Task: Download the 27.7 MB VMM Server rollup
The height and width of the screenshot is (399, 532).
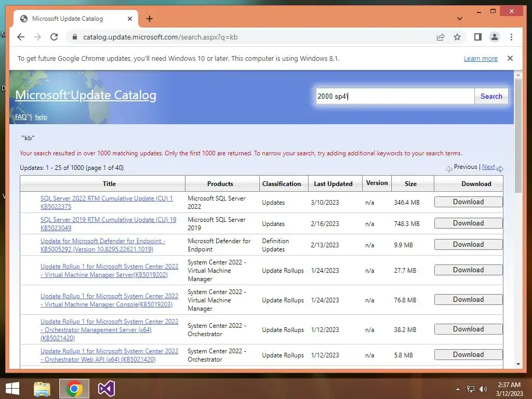Action: coord(468,270)
